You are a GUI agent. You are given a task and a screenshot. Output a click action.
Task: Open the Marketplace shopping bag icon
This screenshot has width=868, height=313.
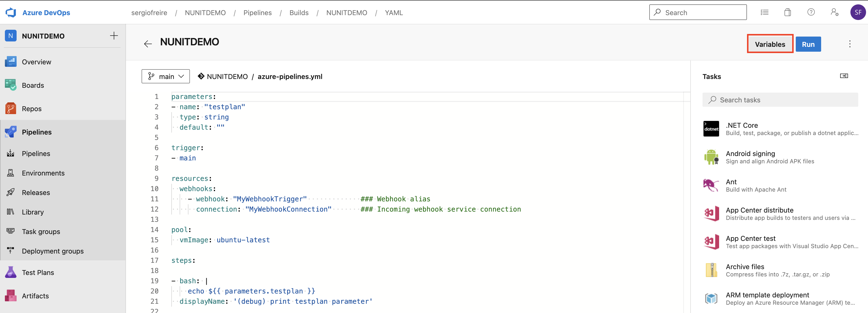[x=787, y=12]
